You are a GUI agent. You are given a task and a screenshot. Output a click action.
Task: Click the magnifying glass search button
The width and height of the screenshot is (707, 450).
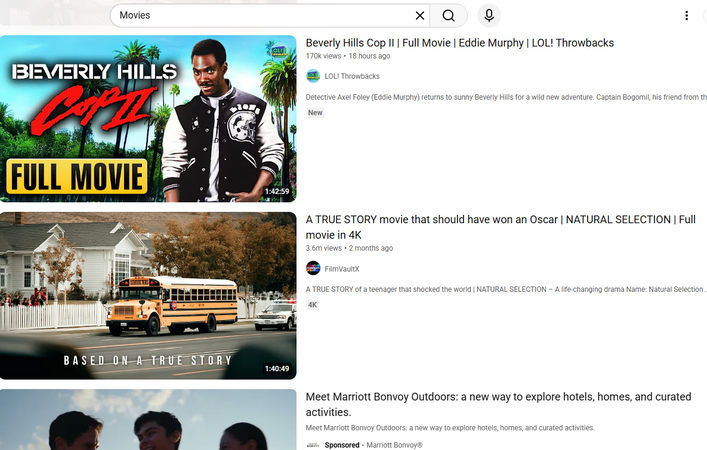coord(448,16)
